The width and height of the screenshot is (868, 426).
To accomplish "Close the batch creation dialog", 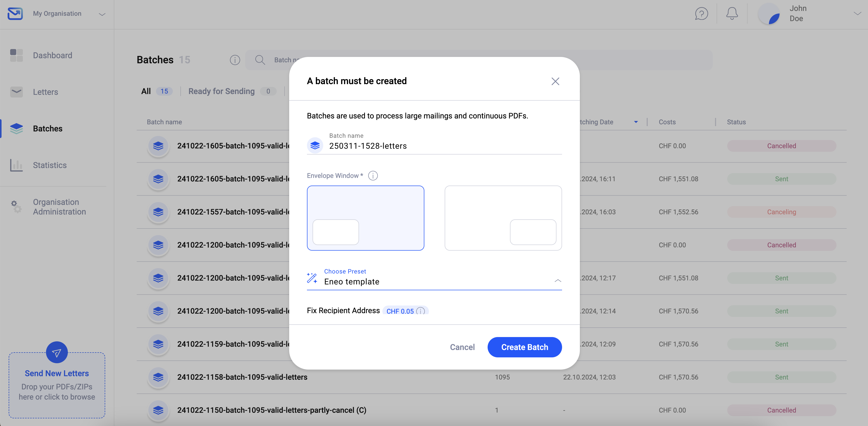I will 555,81.
